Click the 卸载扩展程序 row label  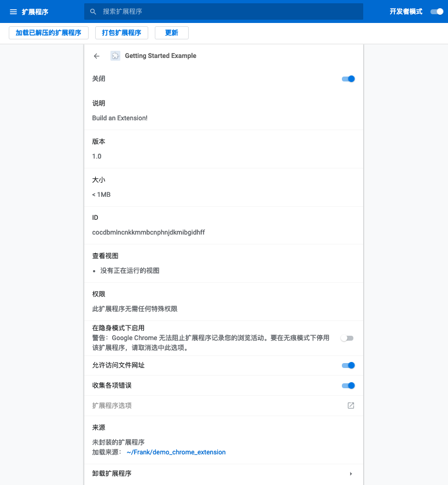coord(112,474)
